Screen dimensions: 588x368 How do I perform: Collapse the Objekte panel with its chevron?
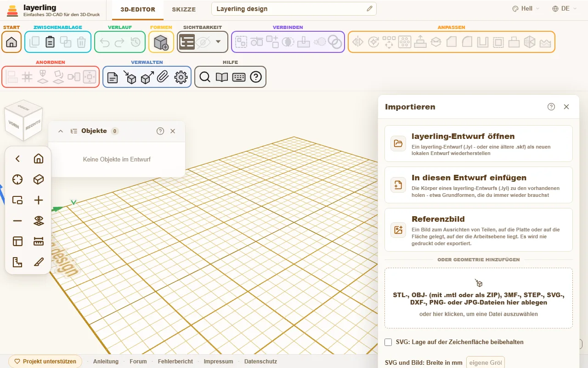coord(61,131)
